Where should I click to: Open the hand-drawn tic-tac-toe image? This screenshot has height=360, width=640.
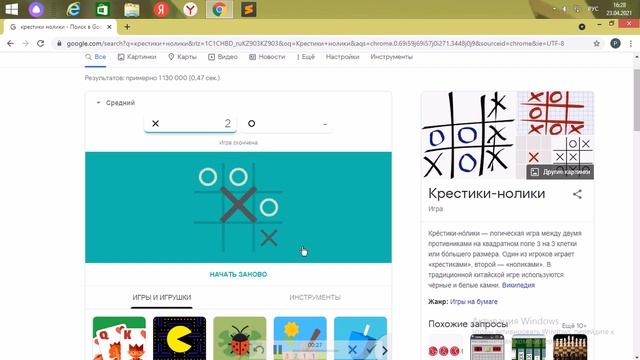point(469,135)
